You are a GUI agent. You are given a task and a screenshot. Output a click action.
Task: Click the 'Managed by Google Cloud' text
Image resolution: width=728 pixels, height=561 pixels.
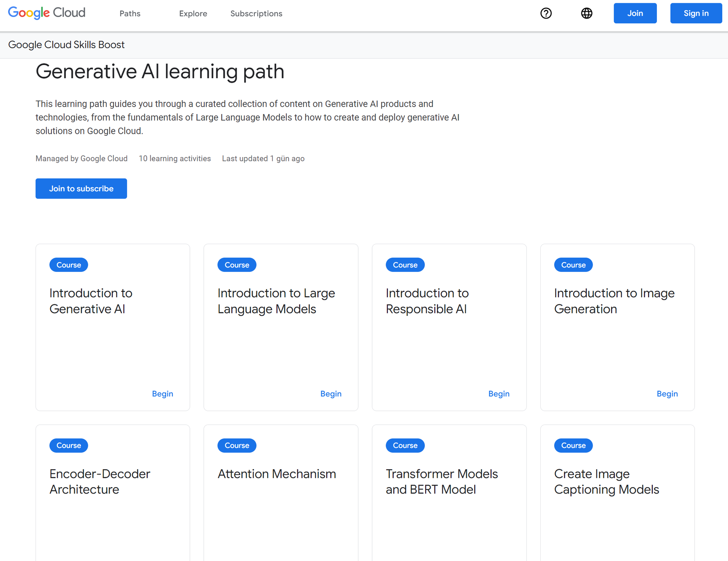[x=81, y=158]
